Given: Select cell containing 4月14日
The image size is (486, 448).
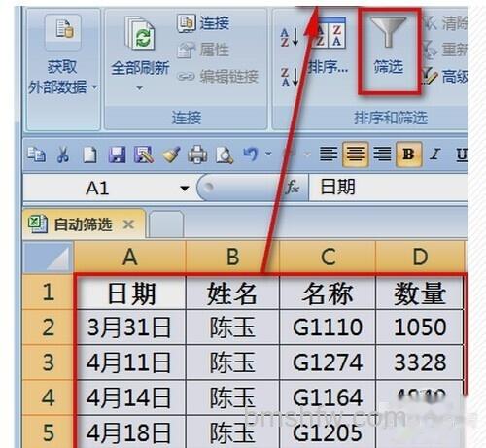Looking at the screenshot, I should (x=131, y=397).
